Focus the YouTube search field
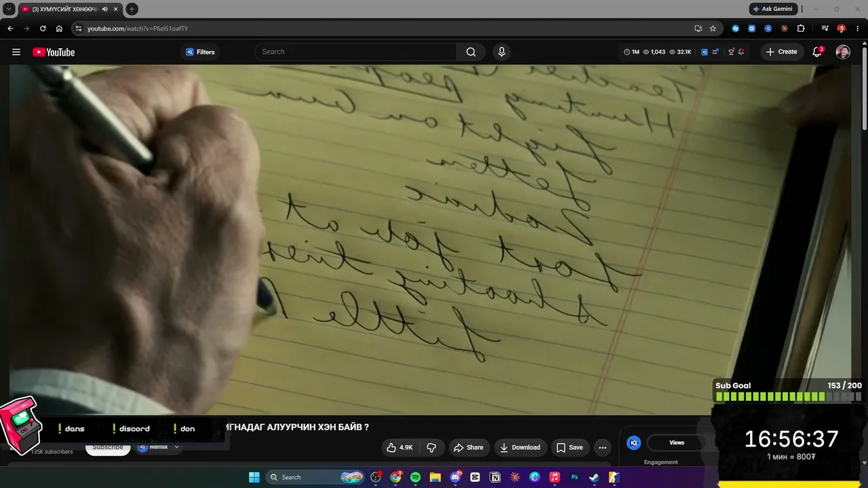The height and width of the screenshot is (488, 868). click(356, 52)
